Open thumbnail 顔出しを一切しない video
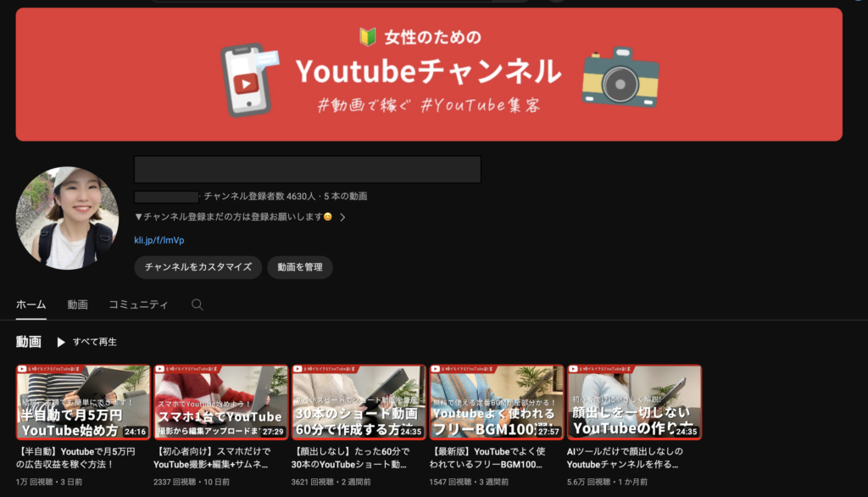Screen dimensions: 868x497 click(x=634, y=402)
